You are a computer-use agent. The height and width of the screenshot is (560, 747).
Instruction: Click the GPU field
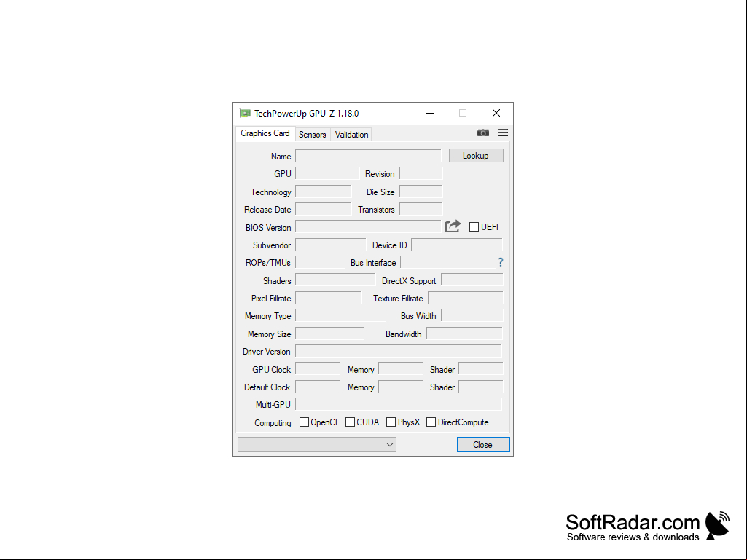[327, 174]
